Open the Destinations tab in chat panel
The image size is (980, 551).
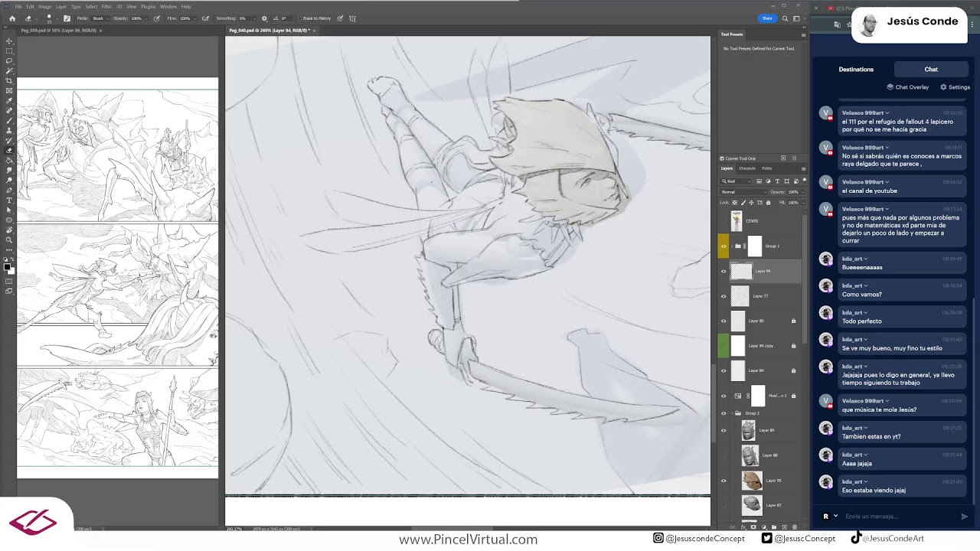click(x=856, y=70)
